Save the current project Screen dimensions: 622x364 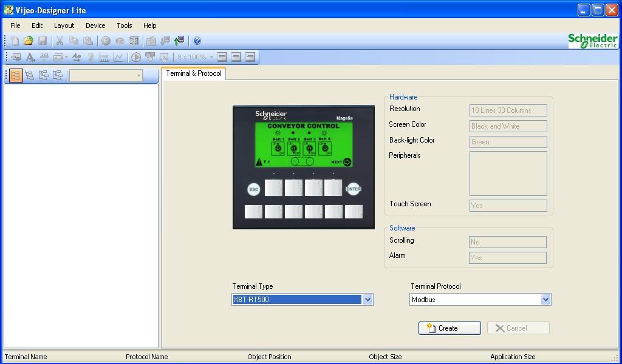click(43, 41)
